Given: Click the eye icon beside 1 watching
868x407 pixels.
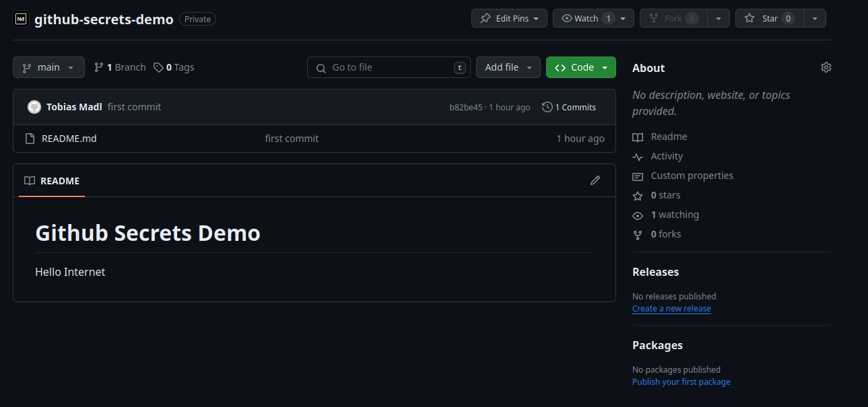Looking at the screenshot, I should click(x=637, y=215).
